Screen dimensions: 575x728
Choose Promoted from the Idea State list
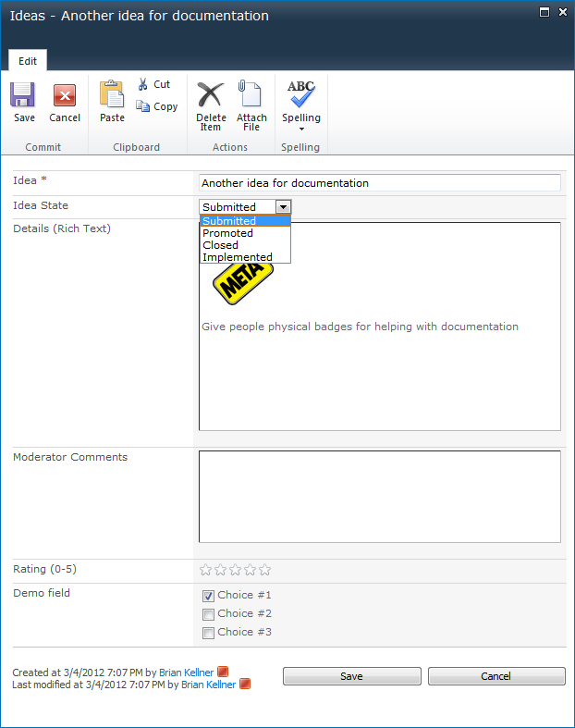click(x=227, y=233)
